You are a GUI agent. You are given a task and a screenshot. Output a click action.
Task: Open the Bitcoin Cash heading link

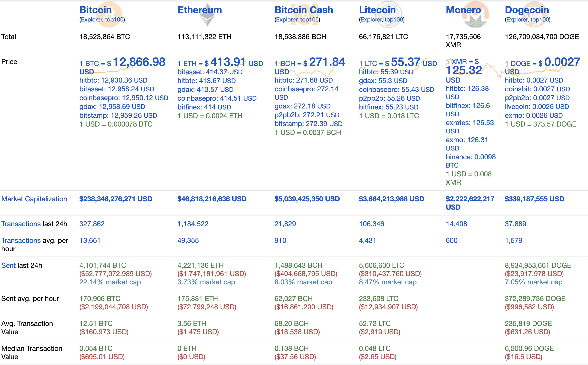(304, 10)
